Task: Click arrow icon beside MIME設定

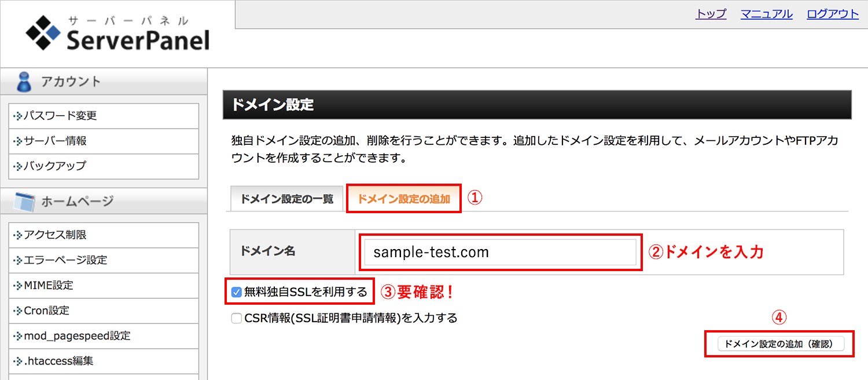Action: pyautogui.click(x=17, y=286)
